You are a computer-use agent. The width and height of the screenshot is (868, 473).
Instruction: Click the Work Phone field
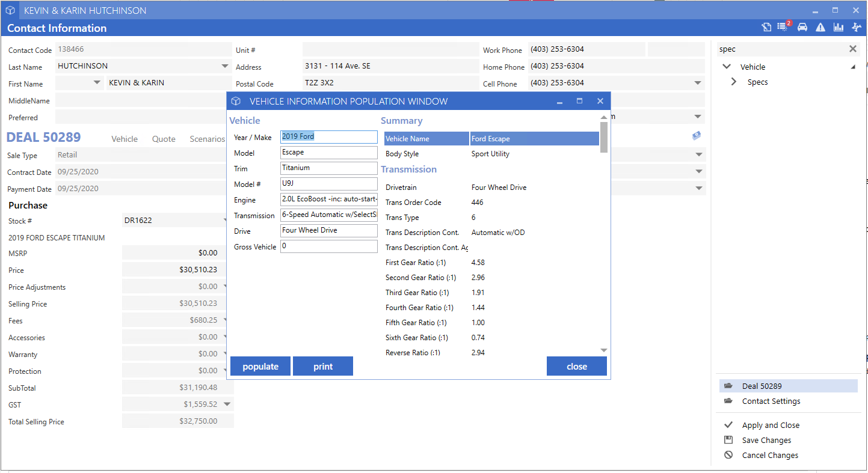coord(586,49)
